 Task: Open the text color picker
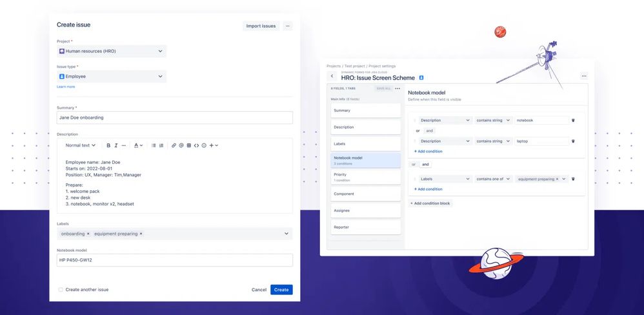138,145
